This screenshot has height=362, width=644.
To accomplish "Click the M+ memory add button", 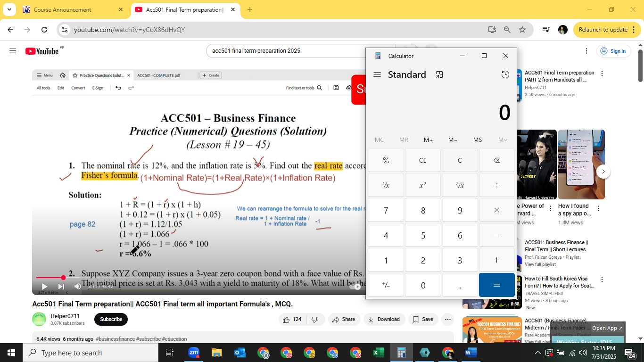I will 428,140.
